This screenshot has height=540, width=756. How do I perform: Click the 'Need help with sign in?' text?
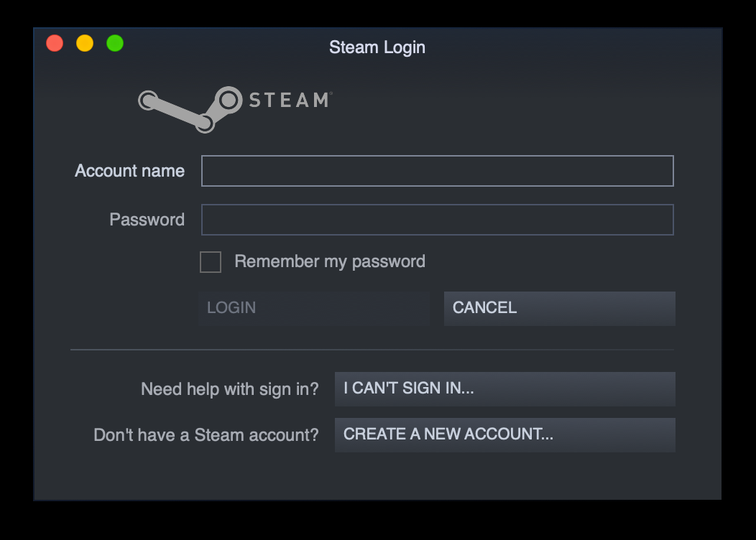[229, 389]
